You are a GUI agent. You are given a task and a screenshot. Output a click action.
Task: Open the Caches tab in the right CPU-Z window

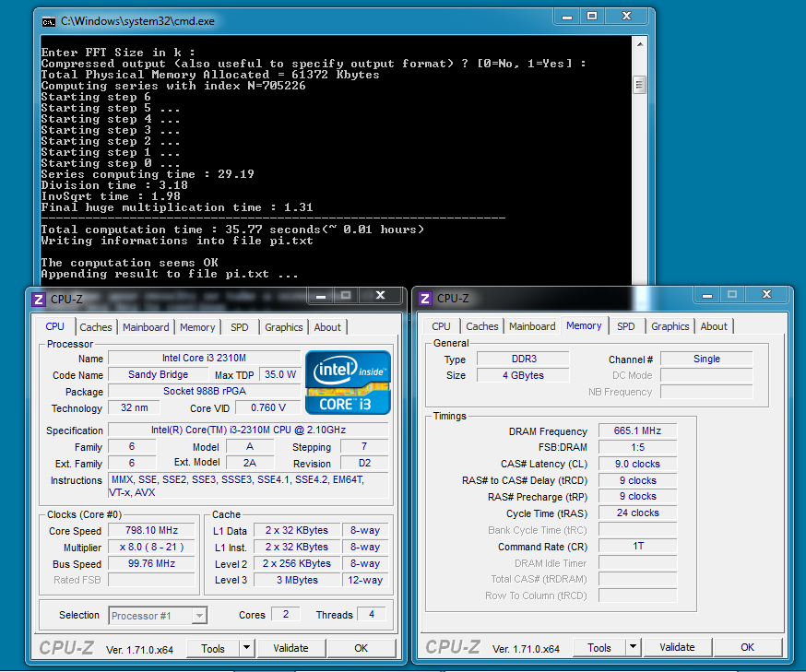(x=481, y=326)
